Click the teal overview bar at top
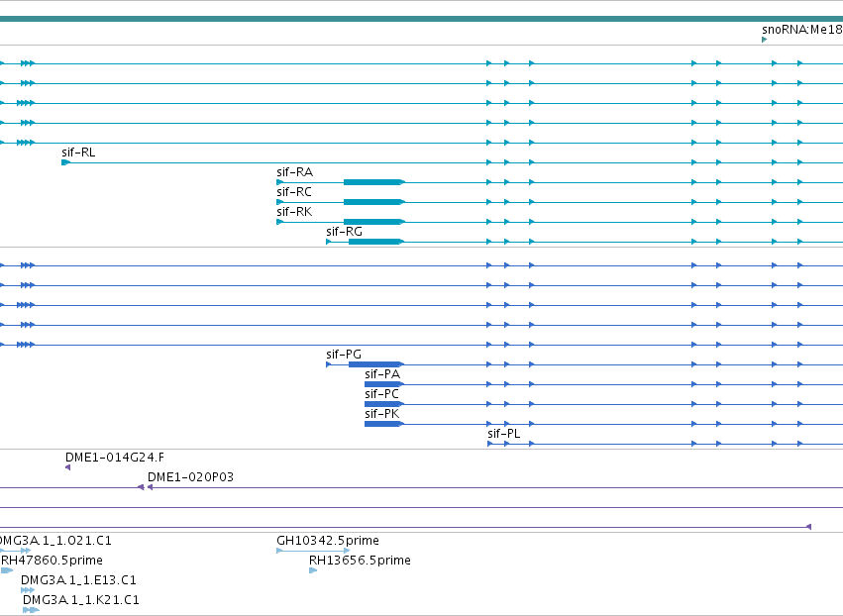Viewport: 843px width, 616px height. [x=422, y=19]
